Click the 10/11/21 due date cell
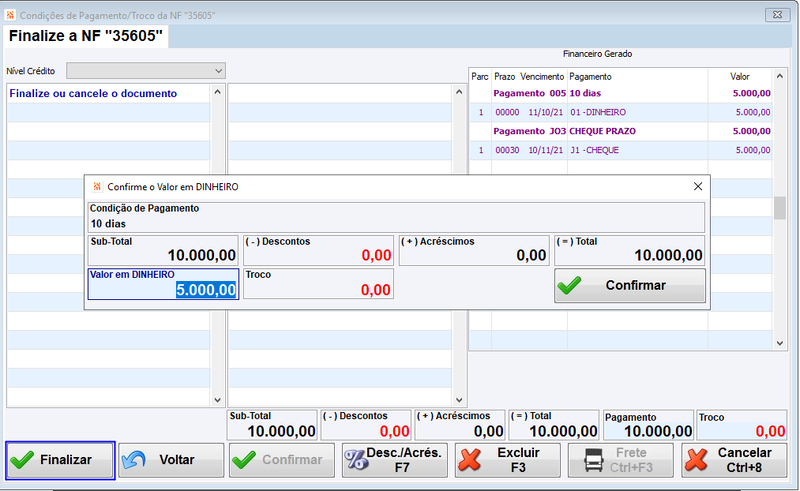The image size is (800, 491). pos(545,150)
